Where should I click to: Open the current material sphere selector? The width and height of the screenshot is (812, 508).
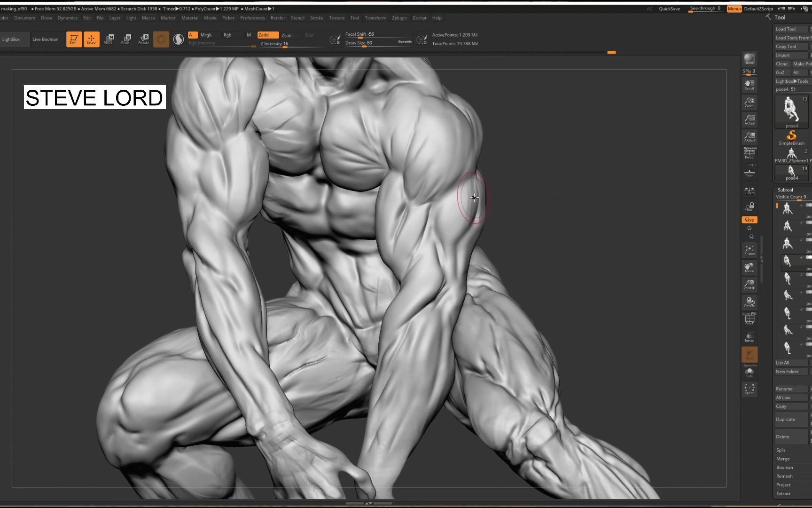[179, 40]
